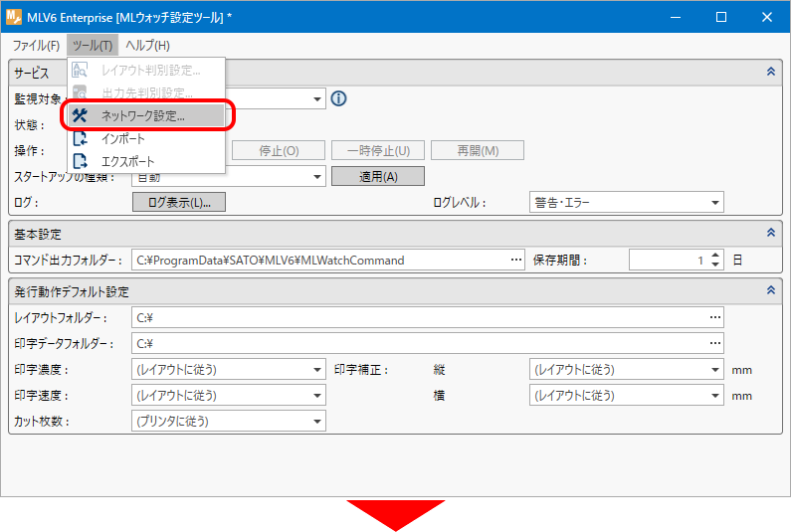Open the ヘルプ(H) menu
This screenshot has height=532, width=791.
(x=148, y=46)
